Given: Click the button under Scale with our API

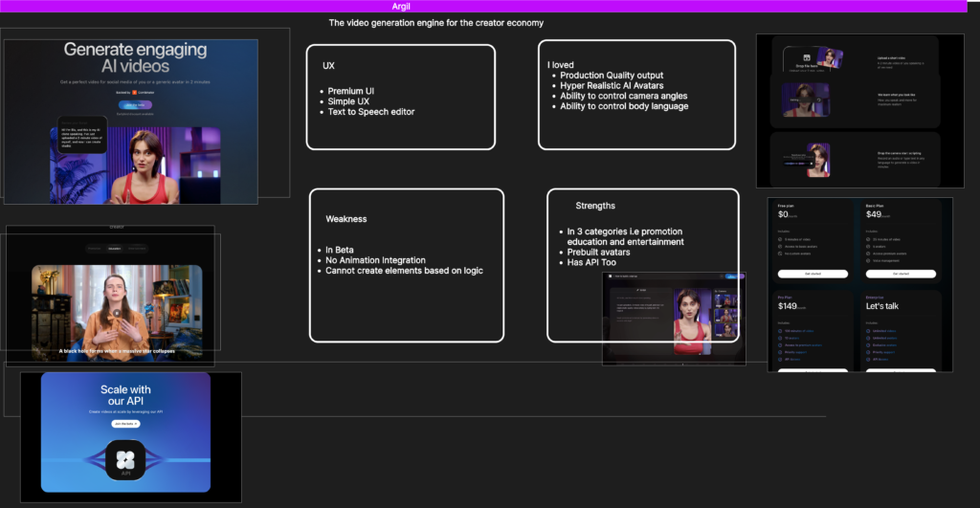Looking at the screenshot, I should [125, 423].
